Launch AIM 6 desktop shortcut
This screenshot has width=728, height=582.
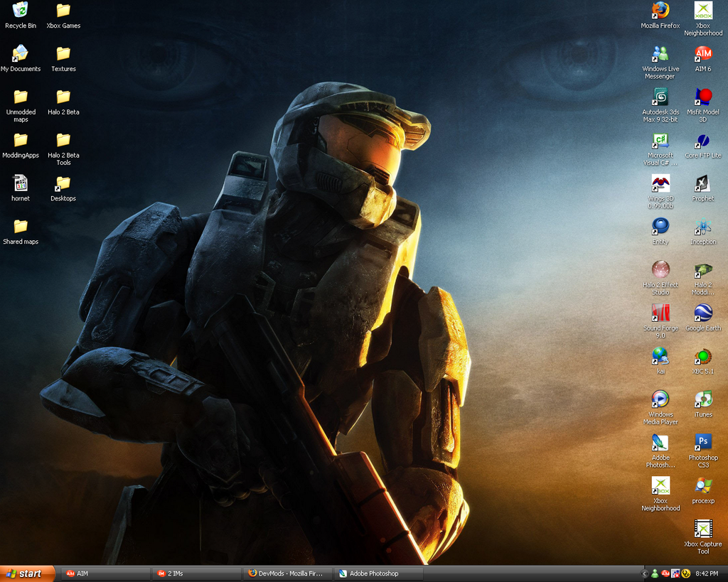tap(703, 58)
